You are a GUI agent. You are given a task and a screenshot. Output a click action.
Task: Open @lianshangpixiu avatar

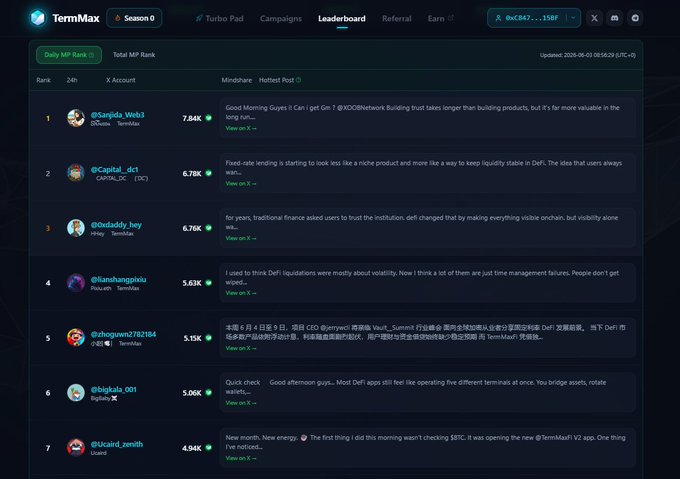pyautogui.click(x=76, y=283)
